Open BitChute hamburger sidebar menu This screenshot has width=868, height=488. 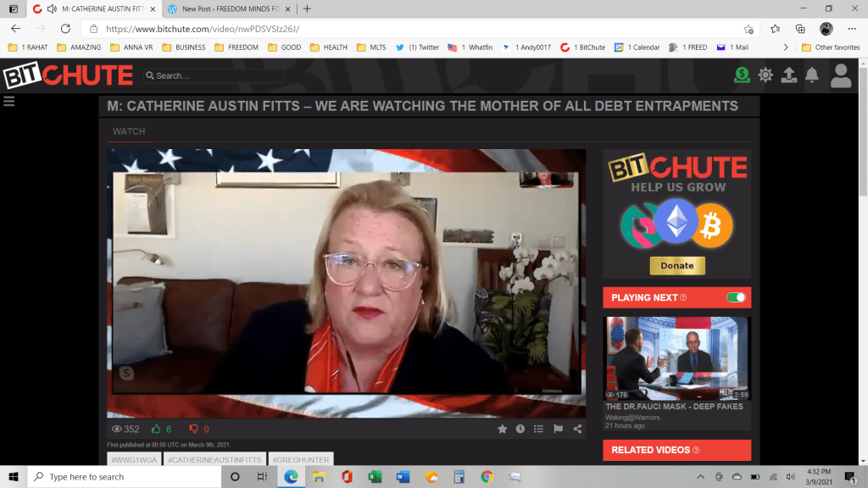pos(9,102)
